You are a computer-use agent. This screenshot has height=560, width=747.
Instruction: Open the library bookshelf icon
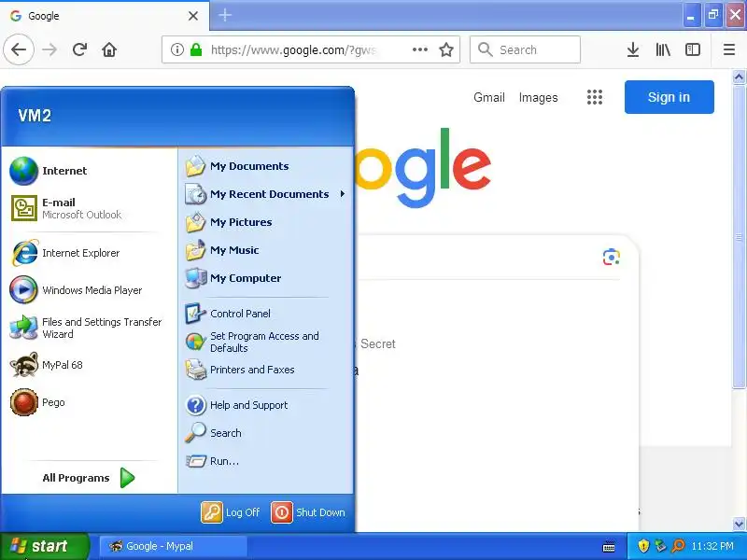click(x=663, y=49)
